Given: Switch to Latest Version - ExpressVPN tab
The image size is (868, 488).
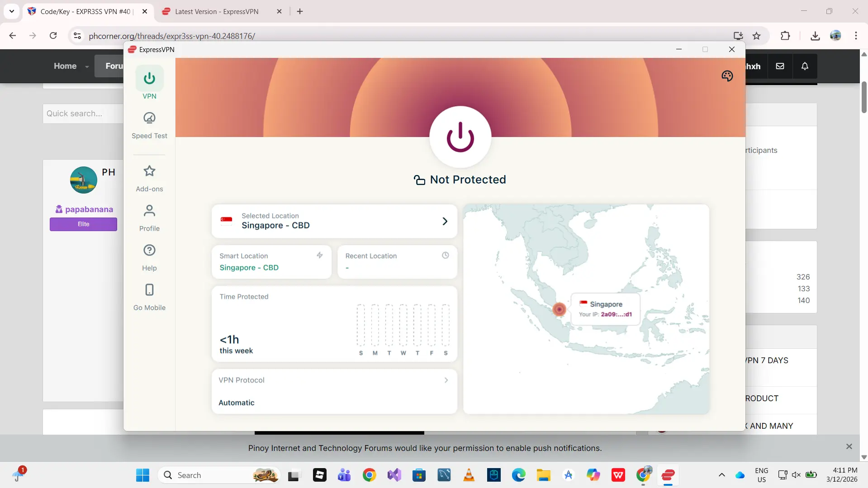Looking at the screenshot, I should [x=217, y=12].
